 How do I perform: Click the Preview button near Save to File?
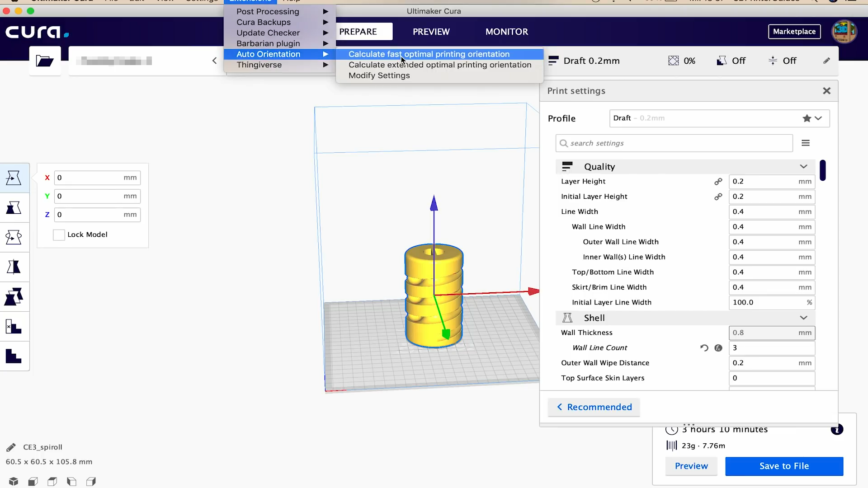[x=691, y=466]
